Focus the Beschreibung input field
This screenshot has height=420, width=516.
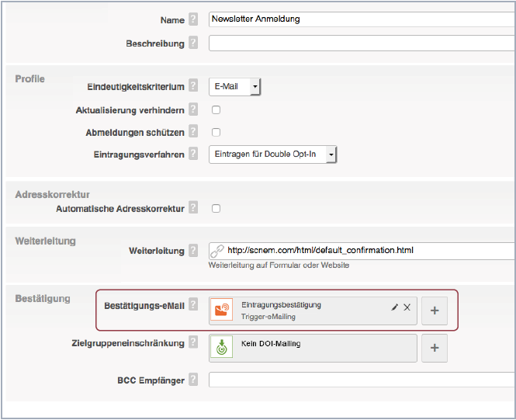361,43
